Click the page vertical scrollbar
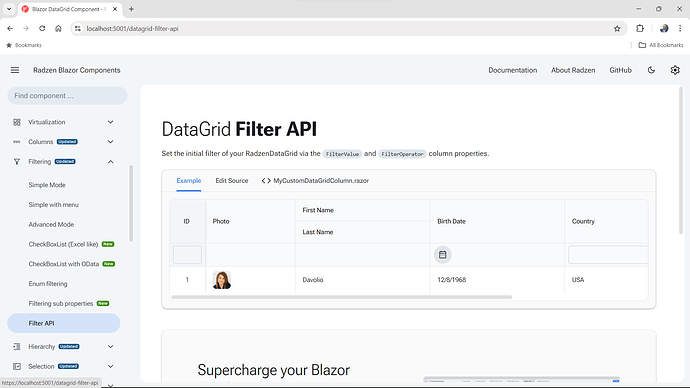 [x=681, y=161]
